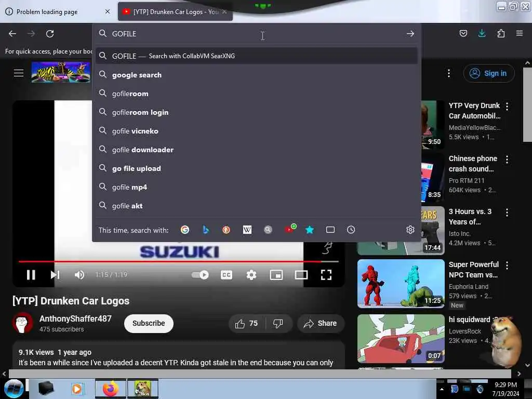Open the Firefox downloads panel

pyautogui.click(x=482, y=33)
